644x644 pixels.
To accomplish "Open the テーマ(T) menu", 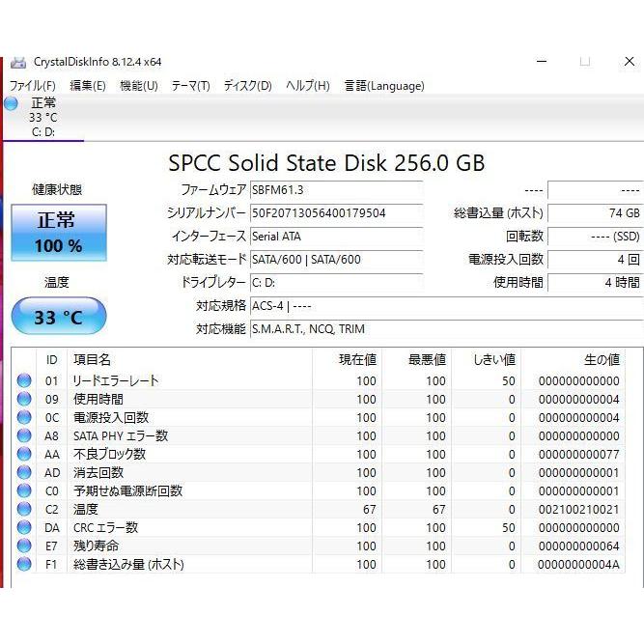I will (x=190, y=86).
